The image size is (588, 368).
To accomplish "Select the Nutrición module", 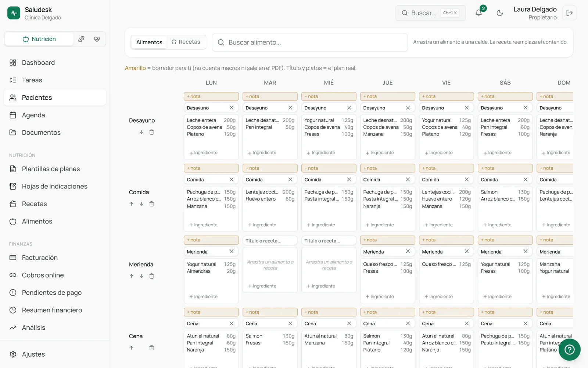I will (x=39, y=39).
